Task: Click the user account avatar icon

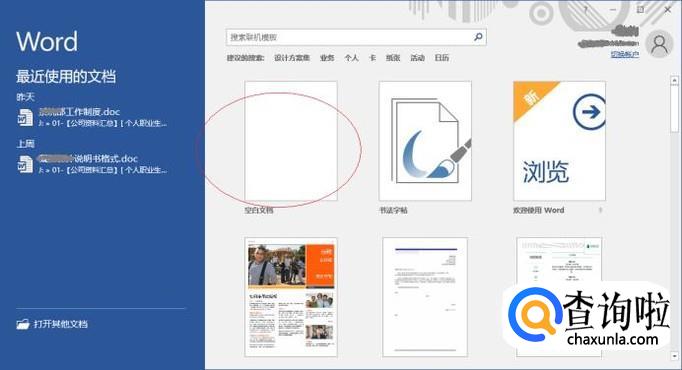Action: click(659, 44)
